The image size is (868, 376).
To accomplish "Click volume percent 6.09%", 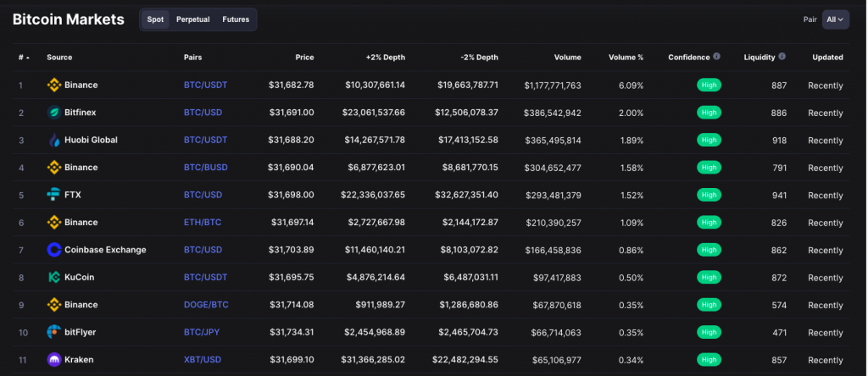I will pos(632,86).
